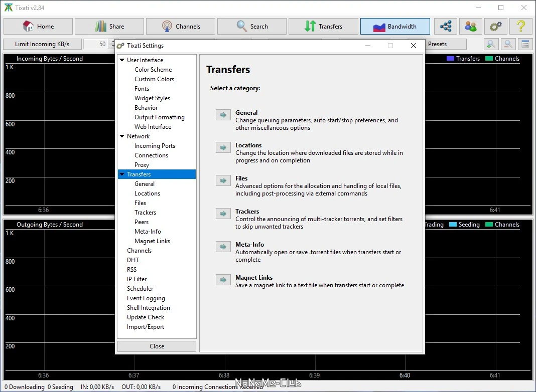Click 0 Seeding in status bar
The height and width of the screenshot is (392, 536).
[x=60, y=387]
